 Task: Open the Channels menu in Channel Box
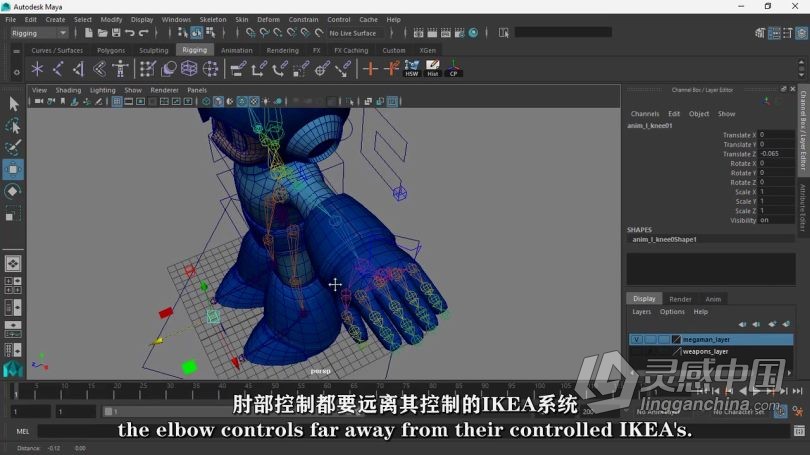645,114
